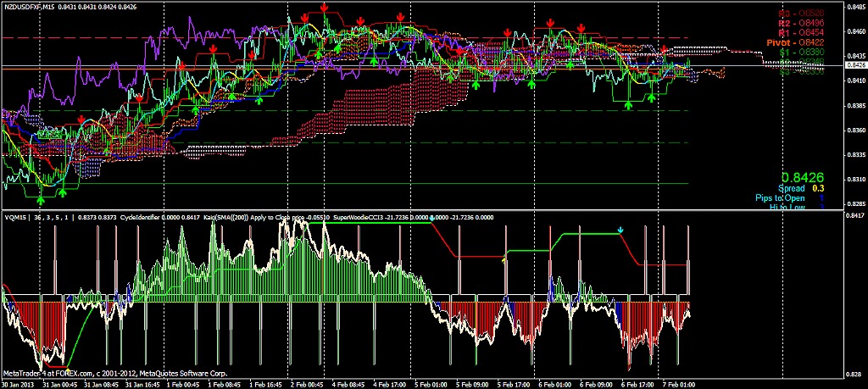The height and width of the screenshot is (389, 868).
Task: Click the rightmost green up arrow on chart
Action: click(652, 98)
